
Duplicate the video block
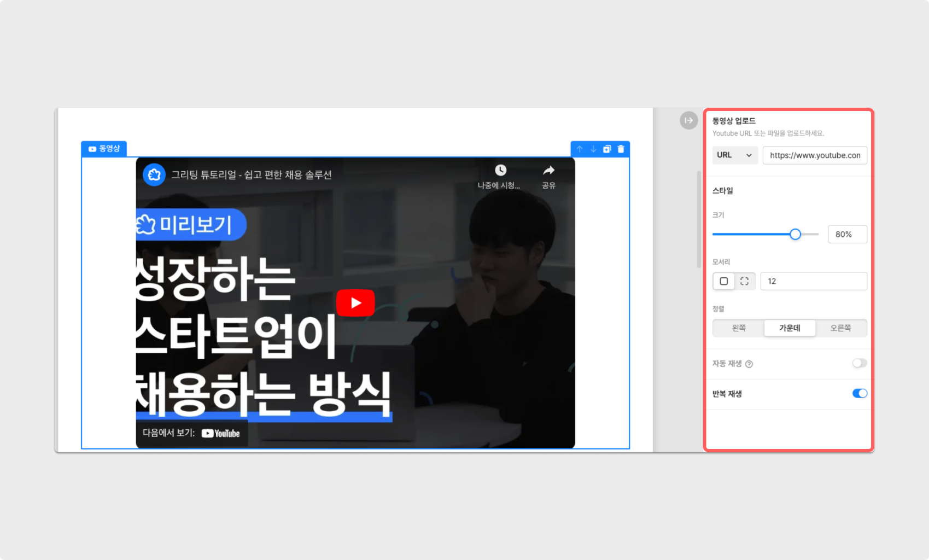pos(607,149)
